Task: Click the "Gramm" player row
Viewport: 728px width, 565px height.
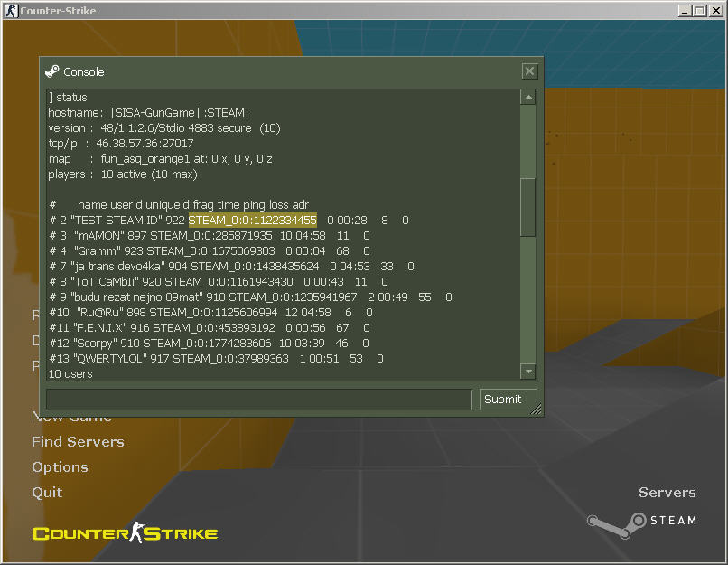Action: tap(210, 251)
